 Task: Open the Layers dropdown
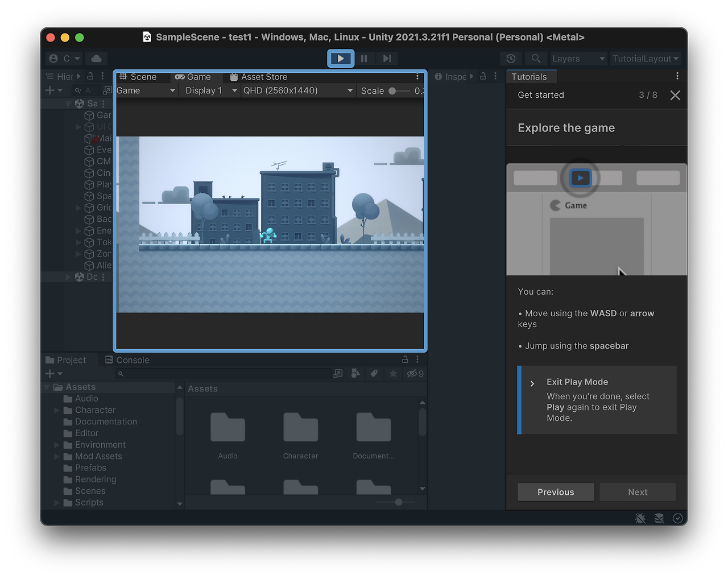point(578,59)
